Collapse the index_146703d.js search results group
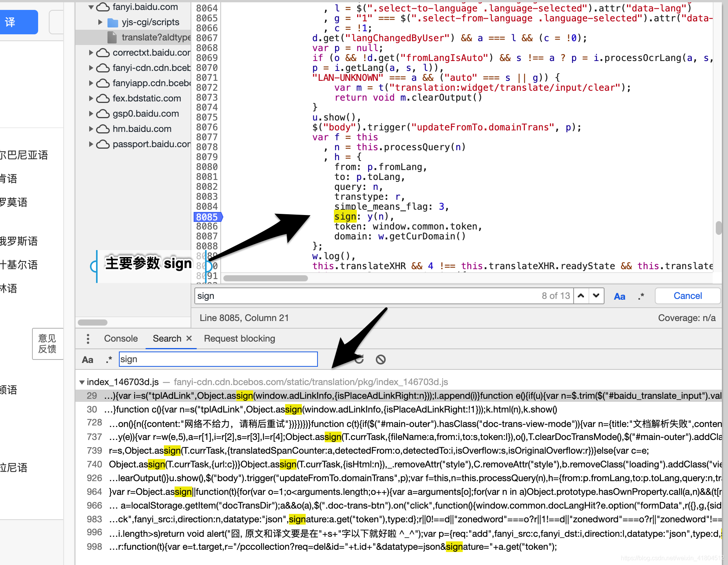The height and width of the screenshot is (565, 728). tap(82, 382)
